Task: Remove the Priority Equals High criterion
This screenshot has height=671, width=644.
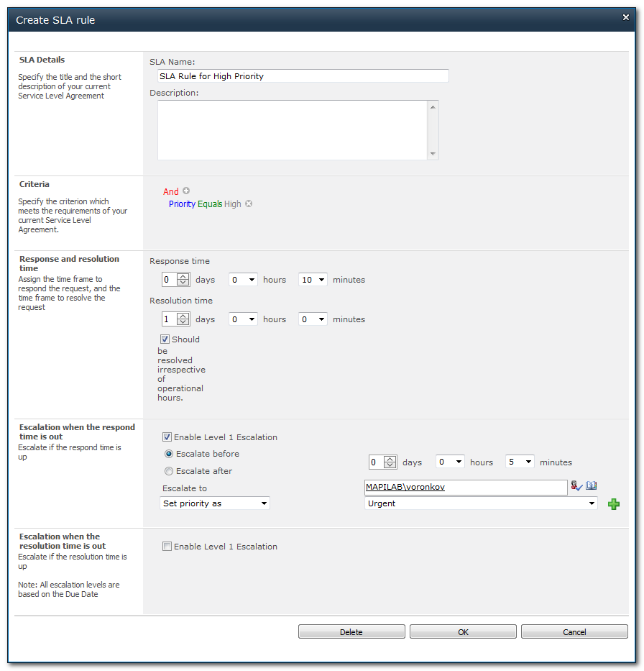Action: (249, 204)
